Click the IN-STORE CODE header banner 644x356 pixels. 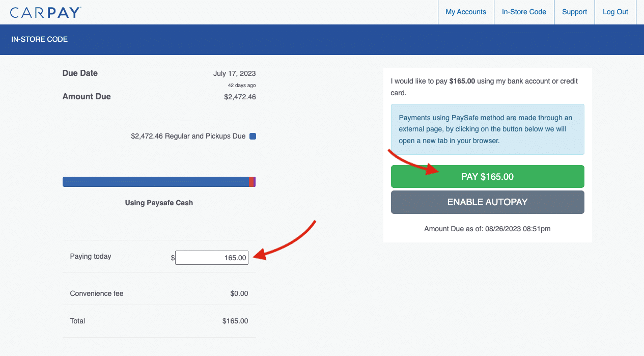(x=39, y=39)
